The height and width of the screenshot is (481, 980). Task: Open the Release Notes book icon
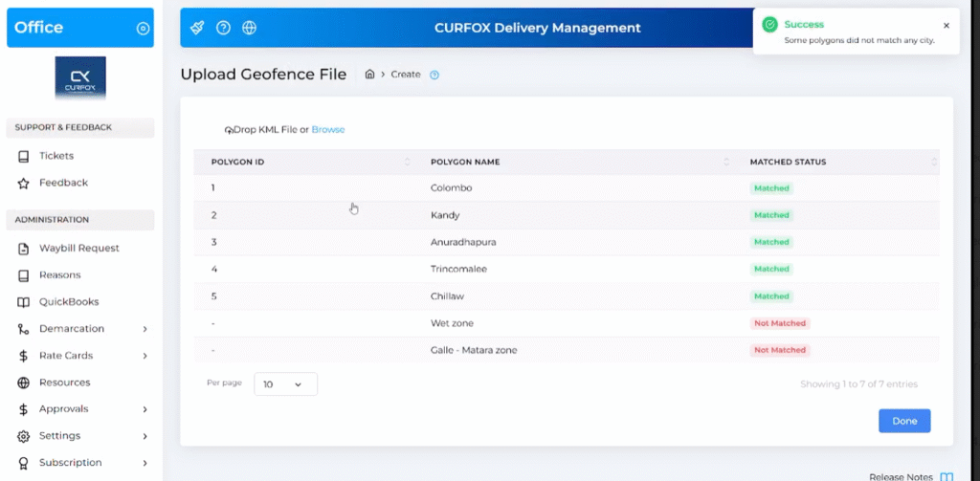pos(947,476)
